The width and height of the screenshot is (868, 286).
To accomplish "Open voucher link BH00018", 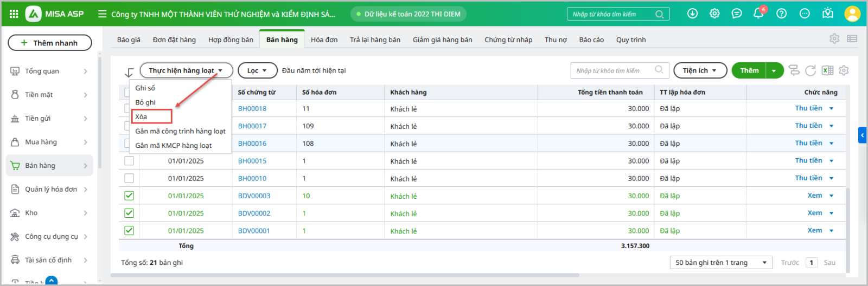I will pos(252,108).
